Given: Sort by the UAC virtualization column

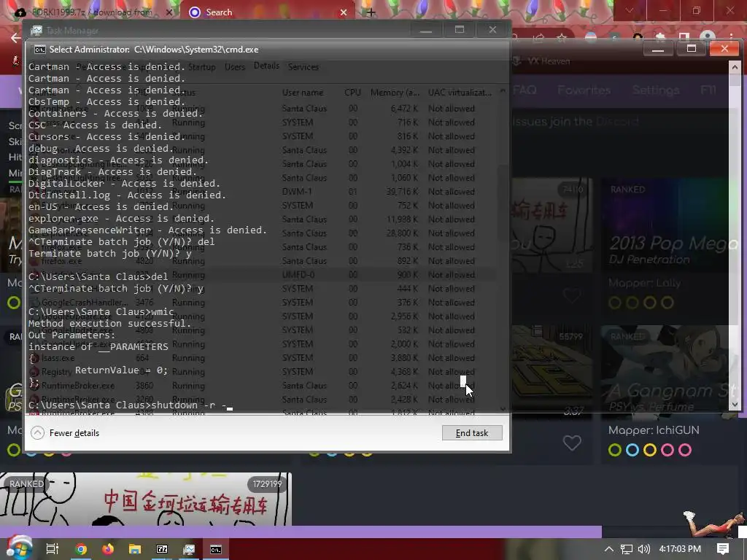Looking at the screenshot, I should coord(460,93).
